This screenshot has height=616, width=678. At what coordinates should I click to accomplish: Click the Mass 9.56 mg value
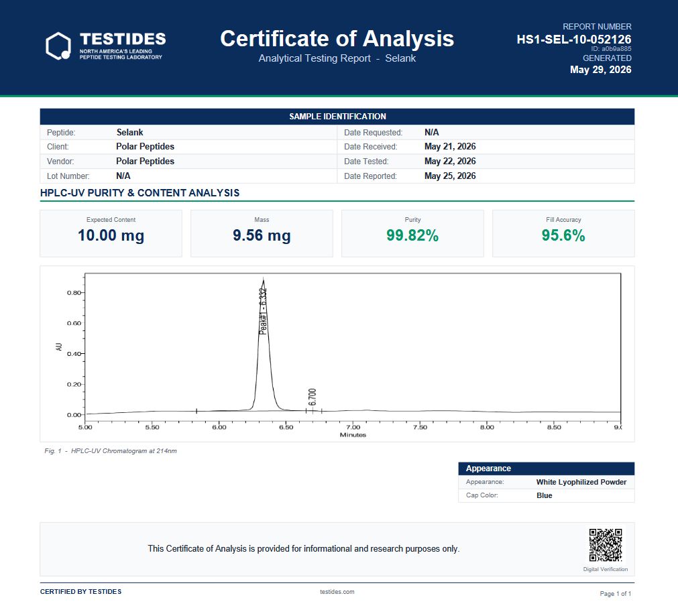(x=262, y=235)
